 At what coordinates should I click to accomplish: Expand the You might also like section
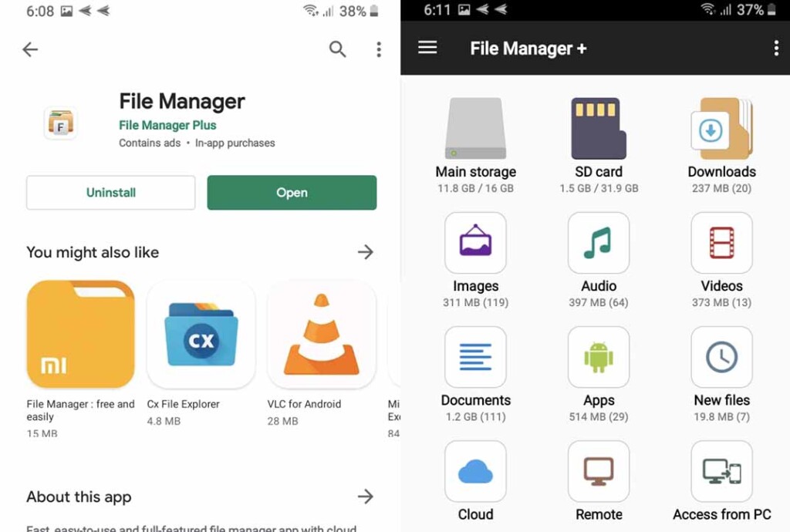click(x=365, y=252)
